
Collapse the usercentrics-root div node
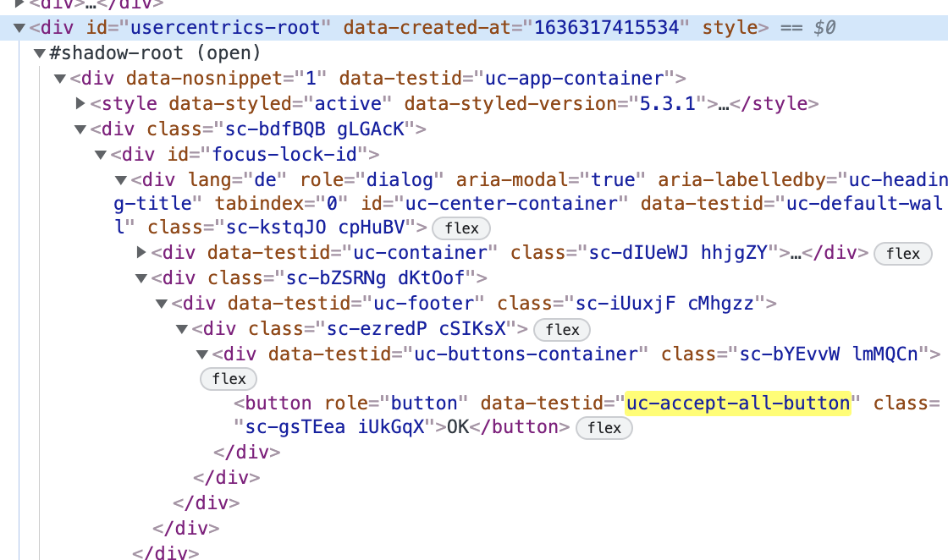coord(19,28)
